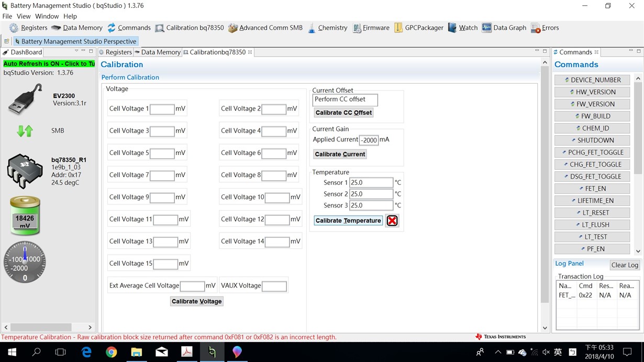Open View menu
The width and height of the screenshot is (644, 362).
pyautogui.click(x=24, y=16)
